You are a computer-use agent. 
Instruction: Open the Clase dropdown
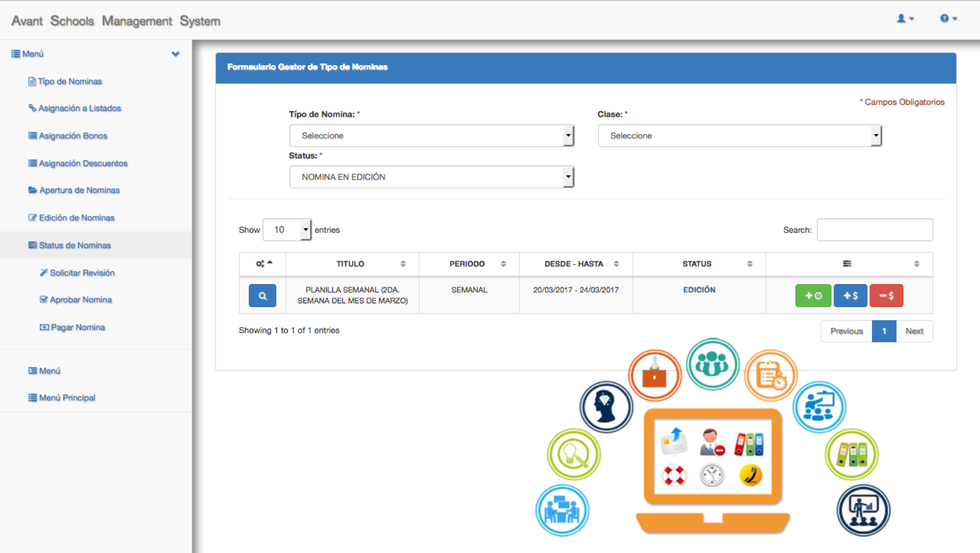(739, 136)
